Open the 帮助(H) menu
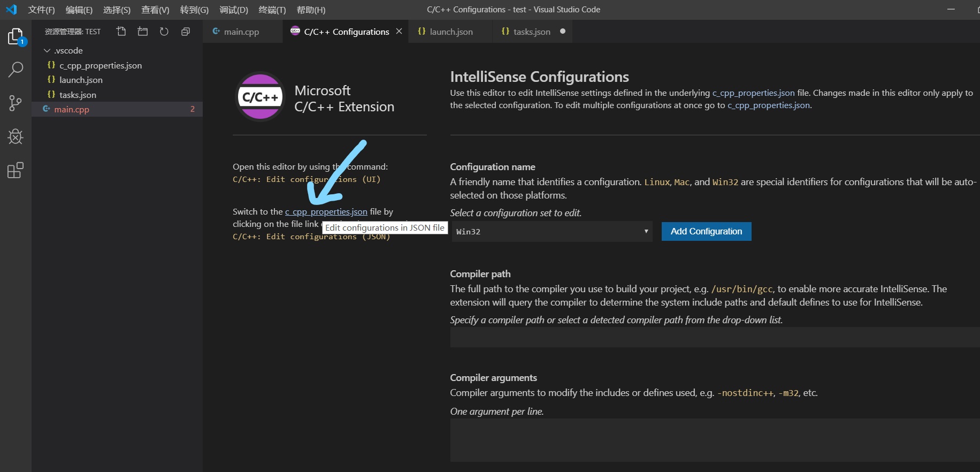This screenshot has height=472, width=980. pos(311,10)
